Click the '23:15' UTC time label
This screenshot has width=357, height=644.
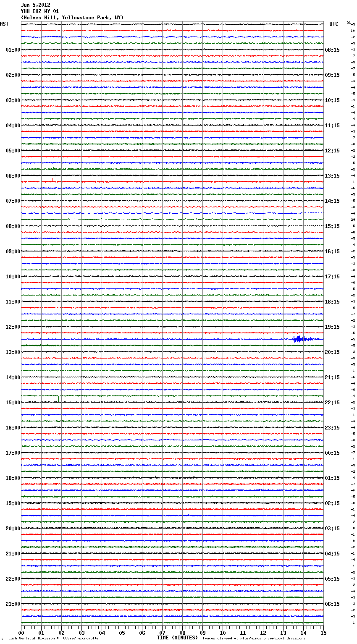point(332,427)
